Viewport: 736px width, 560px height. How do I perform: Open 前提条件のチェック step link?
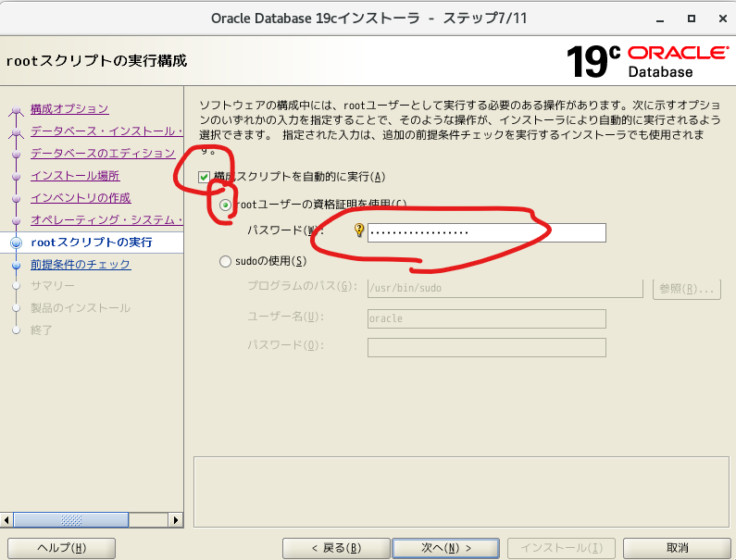81,265
